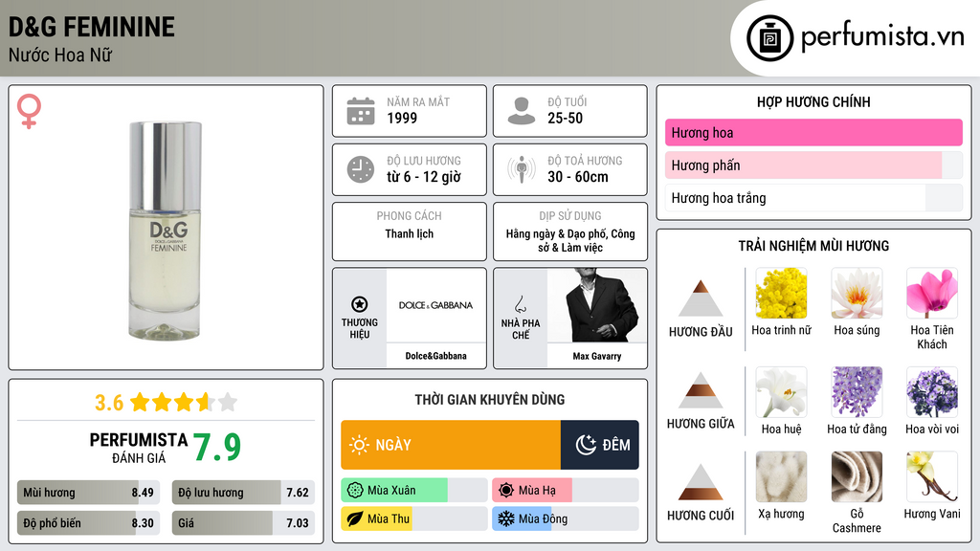The image size is (980, 551).
Task: Click the Độ phổ biến 8.30 score bar
Action: [x=88, y=523]
